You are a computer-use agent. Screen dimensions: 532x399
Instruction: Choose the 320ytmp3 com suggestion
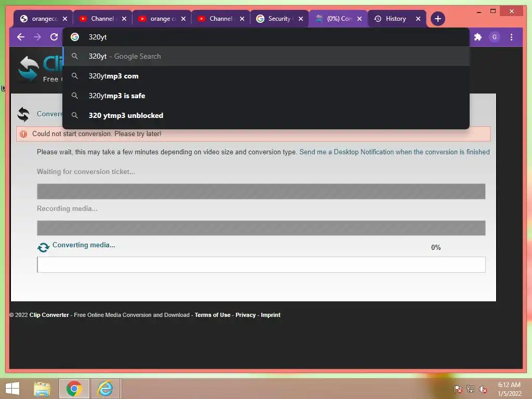[266, 76]
